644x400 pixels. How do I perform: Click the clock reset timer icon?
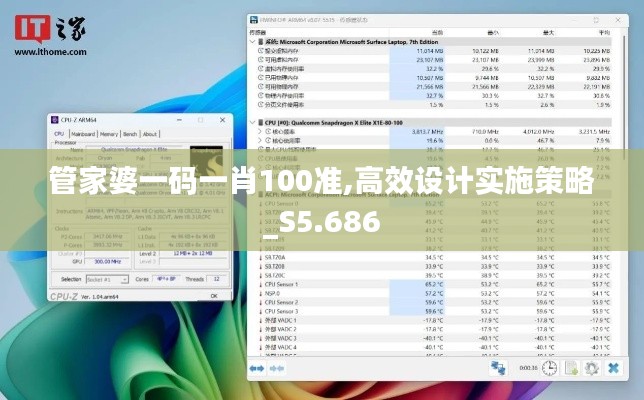(549, 368)
